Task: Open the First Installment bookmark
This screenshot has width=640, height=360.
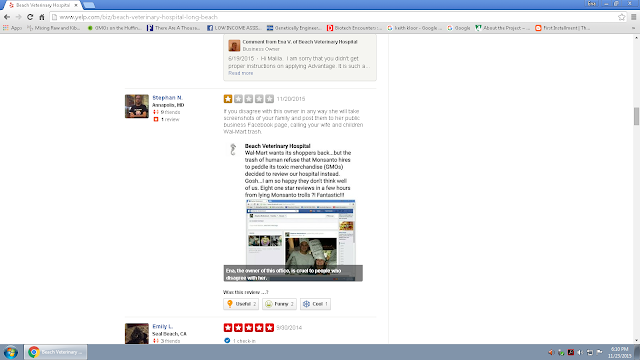Action: pos(562,28)
